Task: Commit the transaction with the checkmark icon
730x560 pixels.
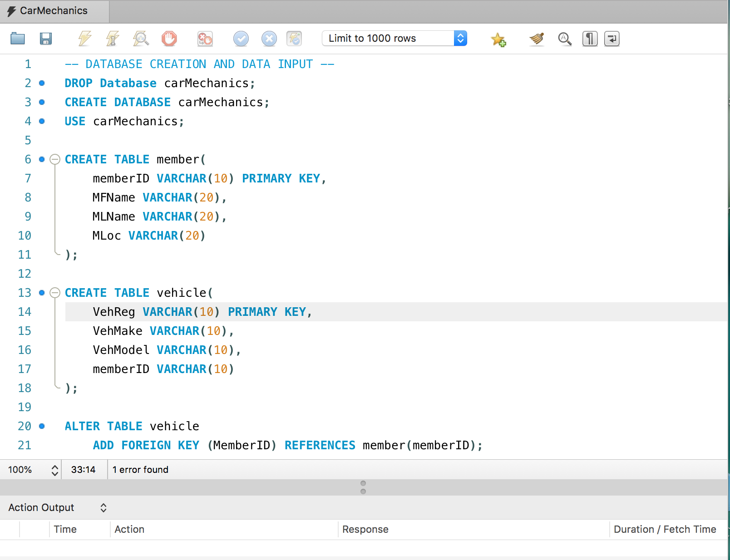Action: (x=241, y=39)
